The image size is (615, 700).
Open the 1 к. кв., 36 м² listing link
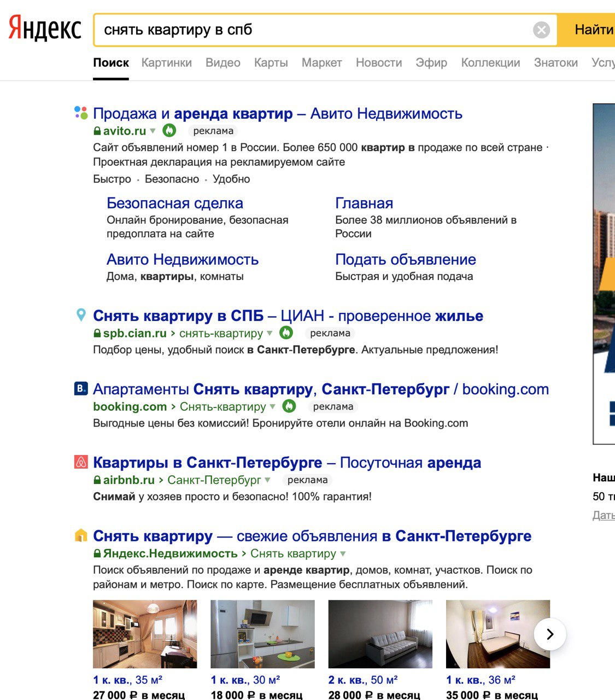(481, 680)
